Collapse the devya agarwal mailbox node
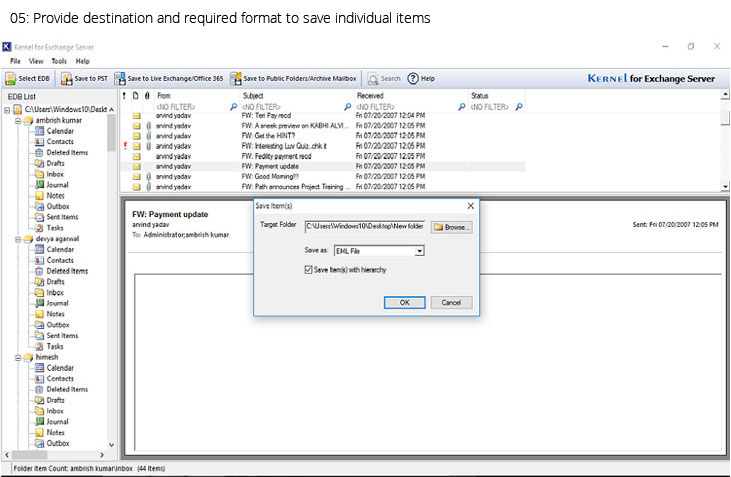731x477 pixels. click(18, 239)
